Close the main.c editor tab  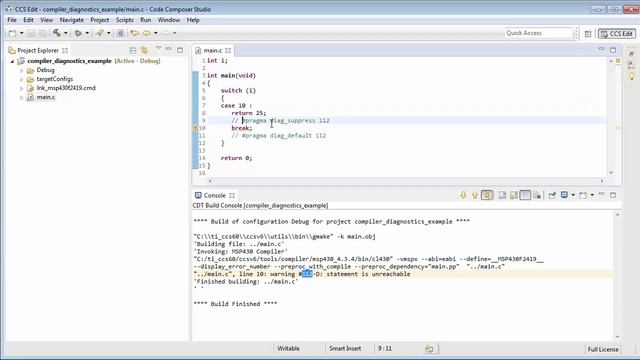(228, 50)
